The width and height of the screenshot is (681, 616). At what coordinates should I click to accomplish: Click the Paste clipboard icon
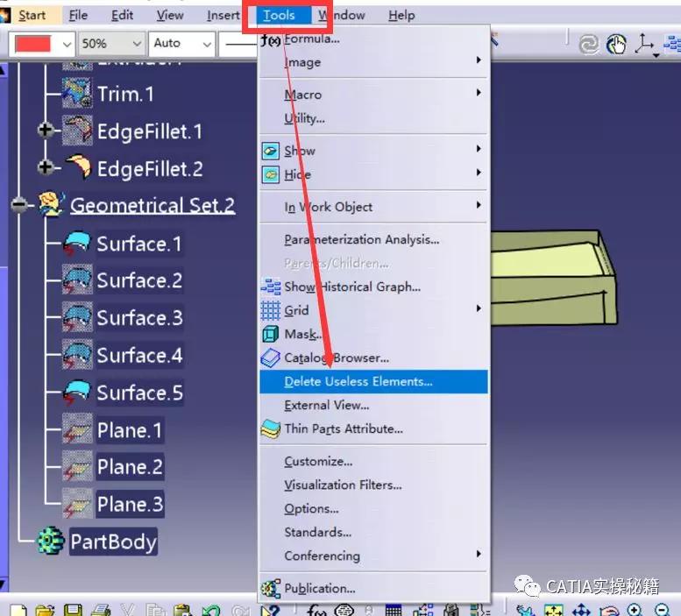183,610
